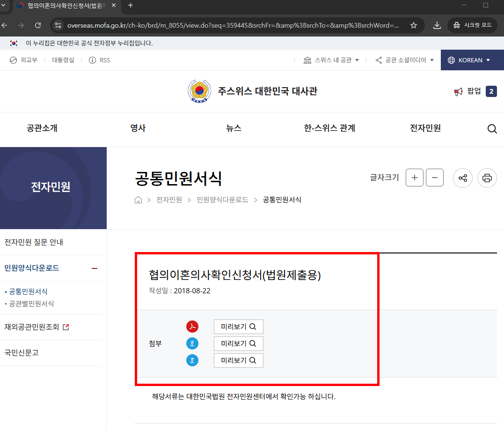Open site search with the magnifier icon
The image size is (504, 431).
click(x=492, y=128)
